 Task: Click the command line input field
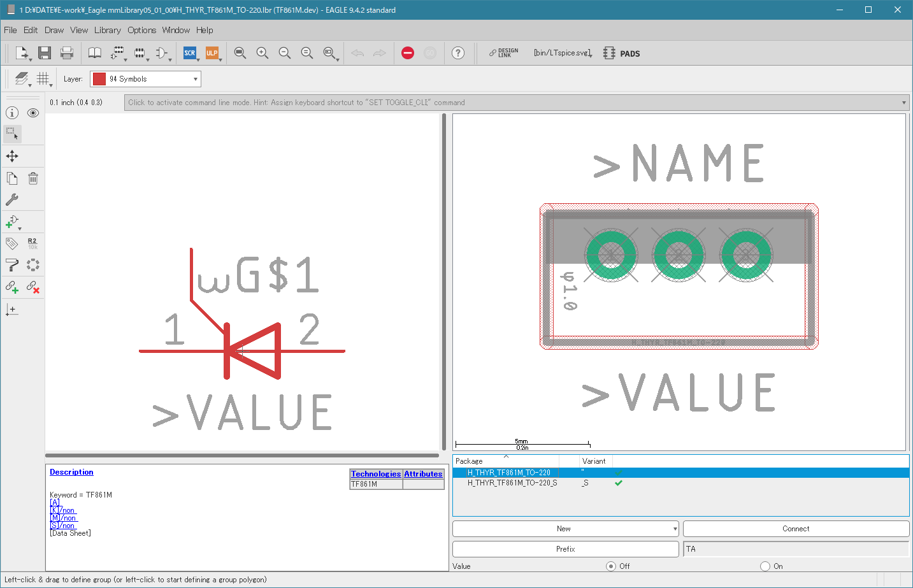[x=516, y=103]
